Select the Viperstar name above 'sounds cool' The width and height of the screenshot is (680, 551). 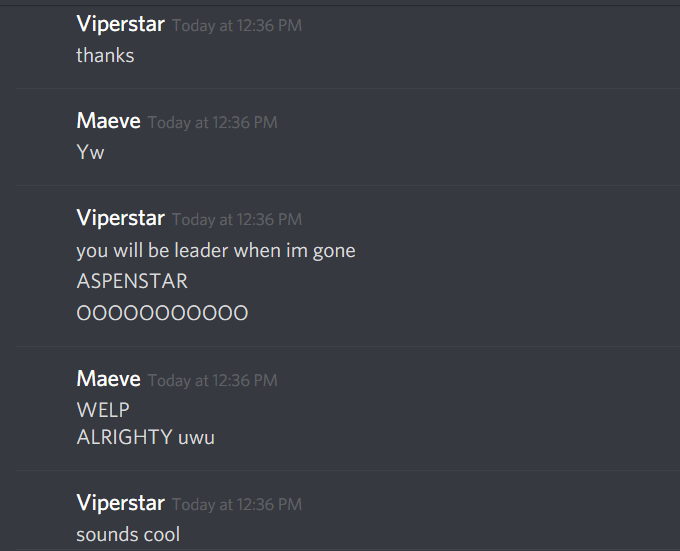[121, 503]
